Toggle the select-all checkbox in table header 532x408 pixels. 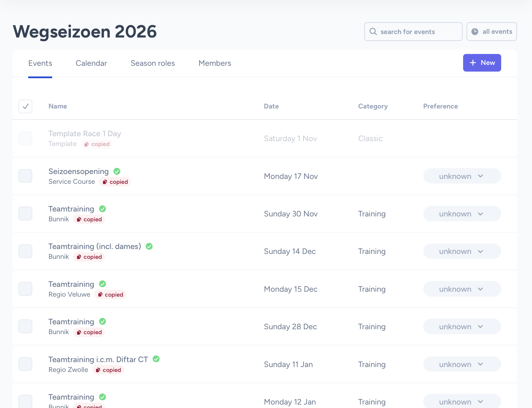click(25, 106)
